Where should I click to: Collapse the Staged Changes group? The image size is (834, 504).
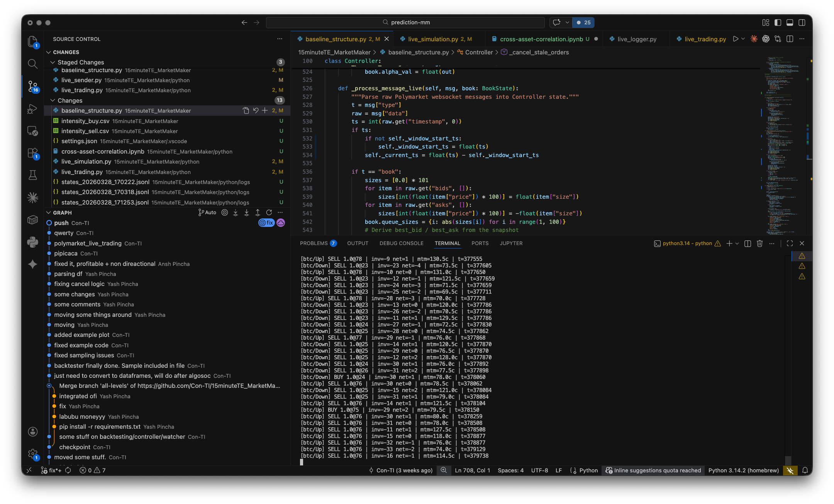point(53,62)
